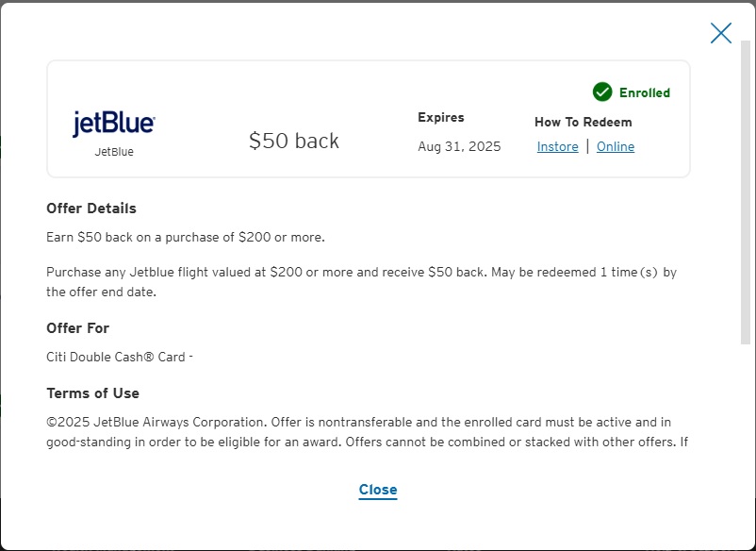Click the Expires Aug 31, 2025 label
This screenshot has width=756, height=551.
pos(459,132)
